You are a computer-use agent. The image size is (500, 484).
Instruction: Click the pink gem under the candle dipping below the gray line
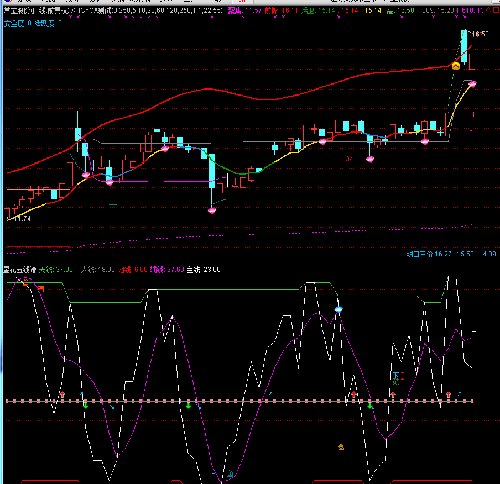pyautogui.click(x=370, y=159)
